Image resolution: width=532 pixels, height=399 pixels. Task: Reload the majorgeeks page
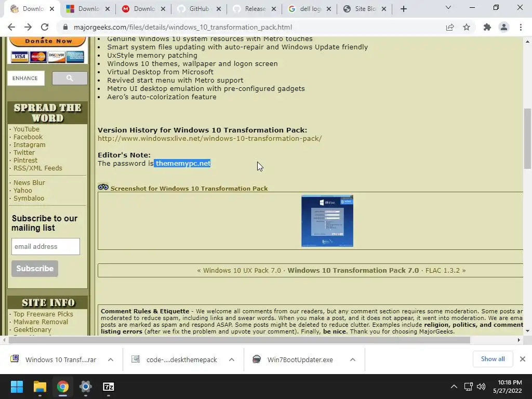coord(45,27)
